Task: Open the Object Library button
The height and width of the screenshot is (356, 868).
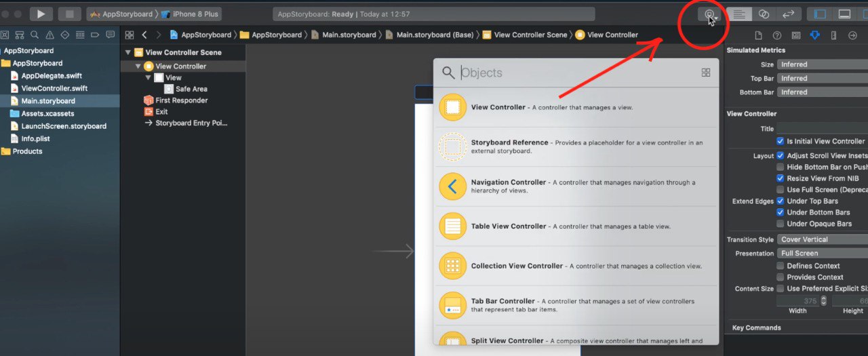Action: pos(710,14)
